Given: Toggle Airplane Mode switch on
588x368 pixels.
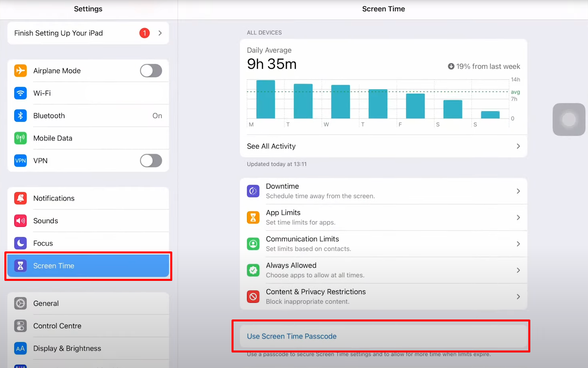Looking at the screenshot, I should click(x=151, y=71).
